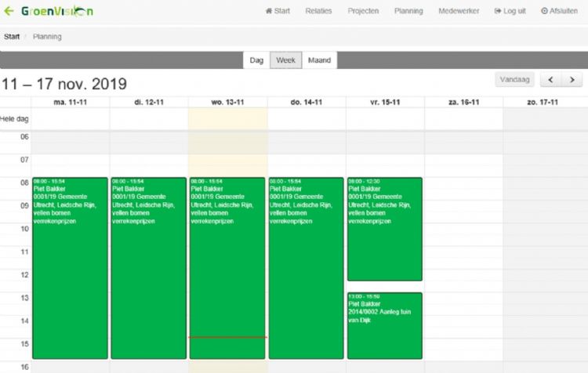Open the Start home page
The height and width of the screenshot is (373, 588).
(278, 11)
